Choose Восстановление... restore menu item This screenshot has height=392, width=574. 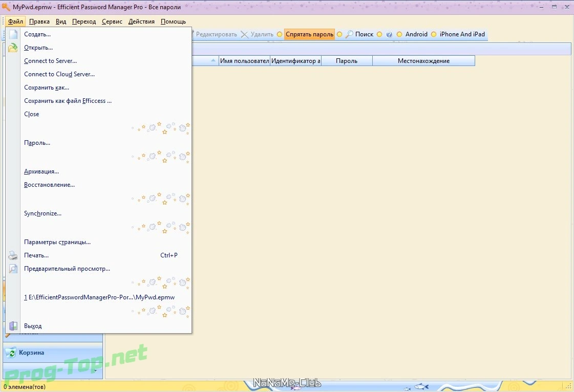click(x=98, y=185)
